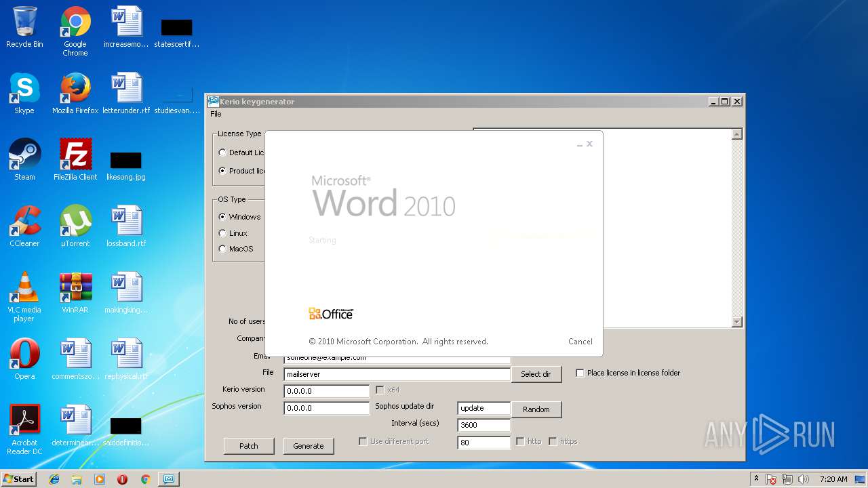Click the Patch button
This screenshot has width=868, height=488.
249,446
